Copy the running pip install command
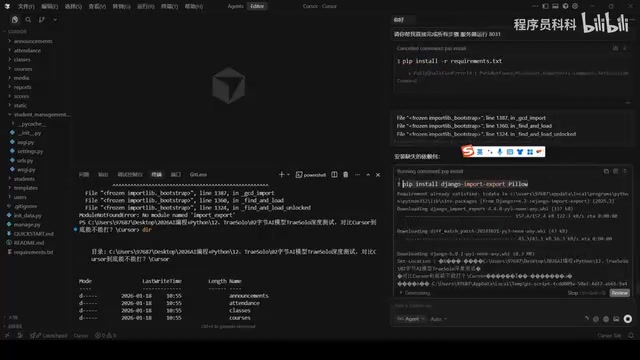 (x=606, y=171)
